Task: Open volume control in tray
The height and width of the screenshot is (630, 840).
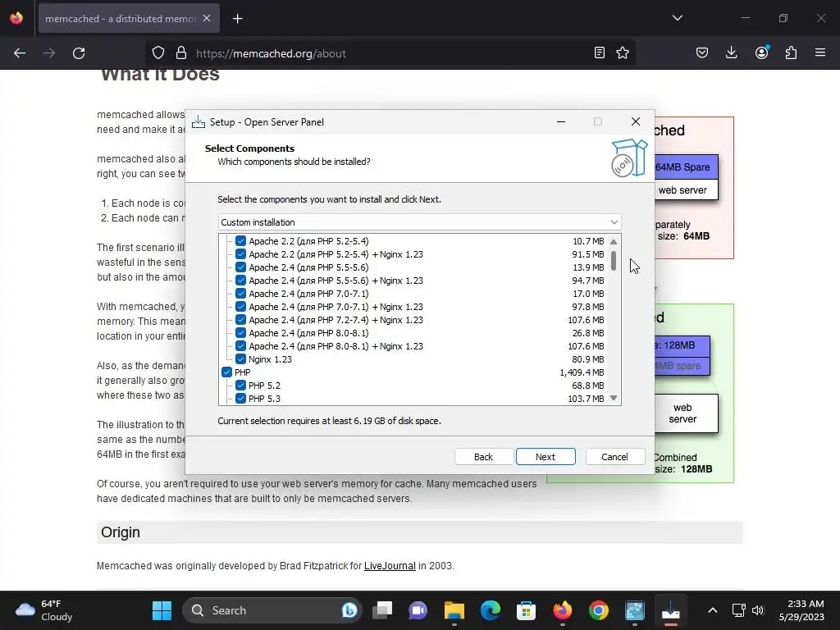Action: pyautogui.click(x=758, y=610)
